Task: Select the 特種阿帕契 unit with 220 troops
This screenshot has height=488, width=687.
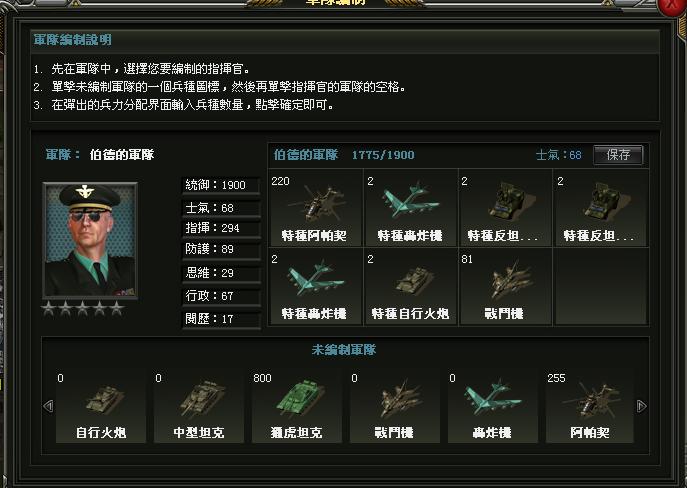Action: click(x=315, y=208)
